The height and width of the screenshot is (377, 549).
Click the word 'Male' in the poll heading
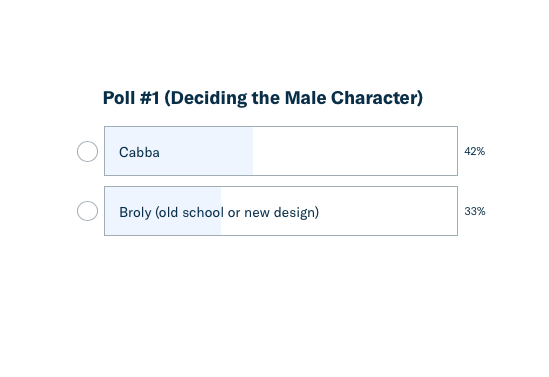pyautogui.click(x=305, y=98)
